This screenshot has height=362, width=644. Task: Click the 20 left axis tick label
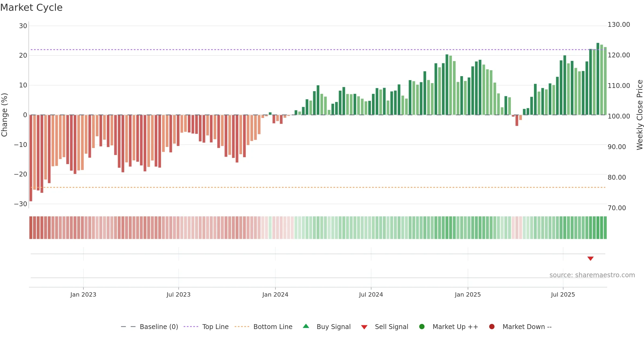23,56
